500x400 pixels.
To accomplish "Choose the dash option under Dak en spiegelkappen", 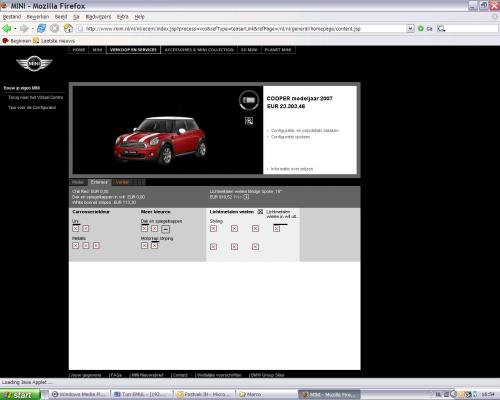I will tap(165, 229).
